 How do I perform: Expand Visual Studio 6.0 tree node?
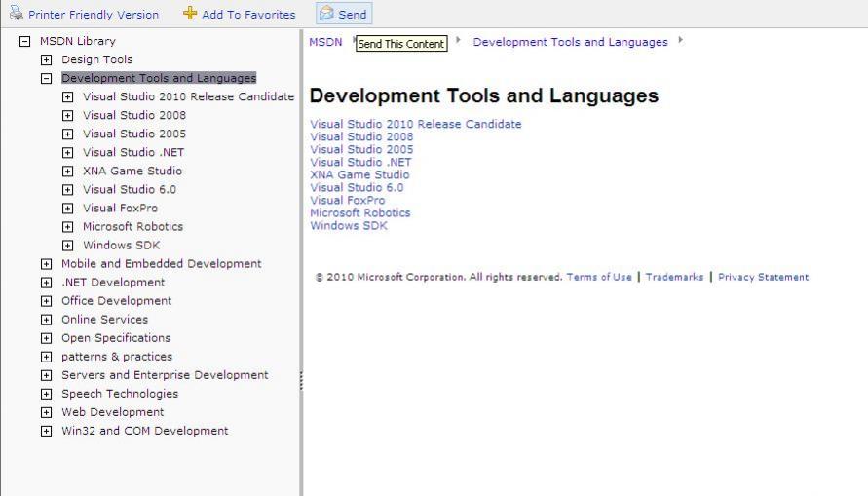[67, 190]
